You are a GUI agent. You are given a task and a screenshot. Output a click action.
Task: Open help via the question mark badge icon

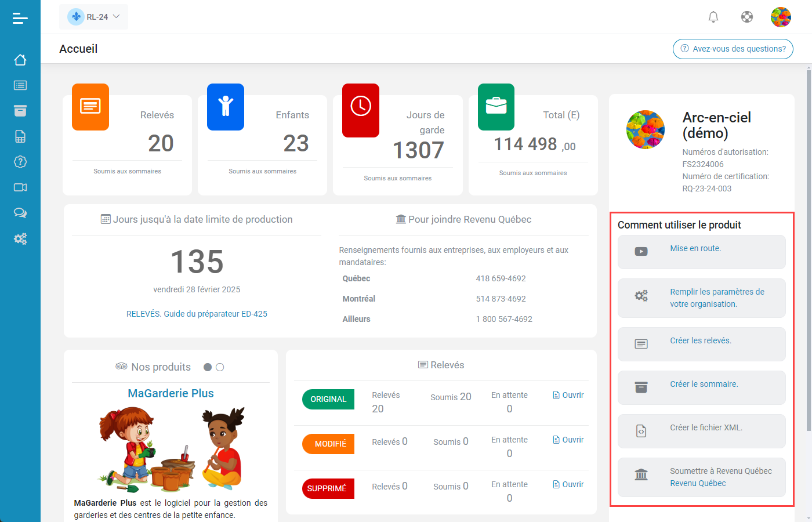click(20, 162)
